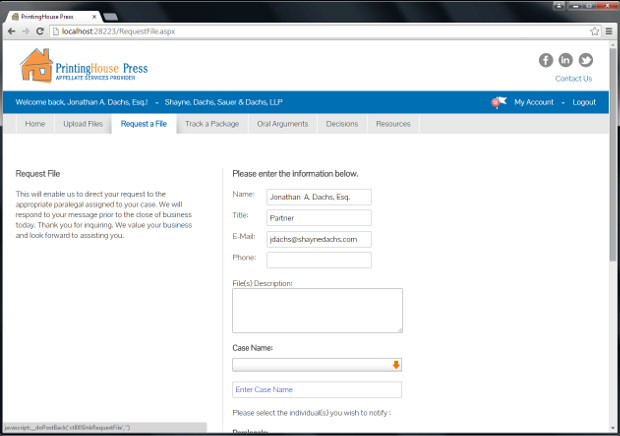Click the browser forward arrow
This screenshot has width=620, height=436.
(x=26, y=31)
